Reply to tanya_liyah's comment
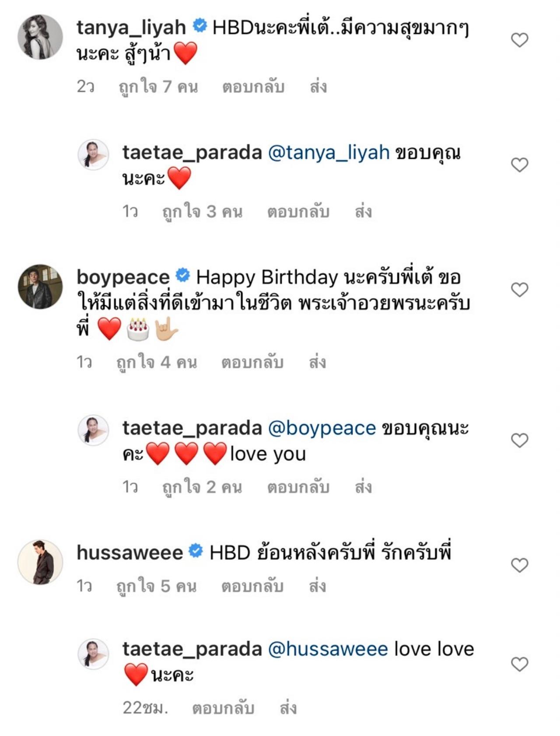The height and width of the screenshot is (736, 560). (253, 87)
